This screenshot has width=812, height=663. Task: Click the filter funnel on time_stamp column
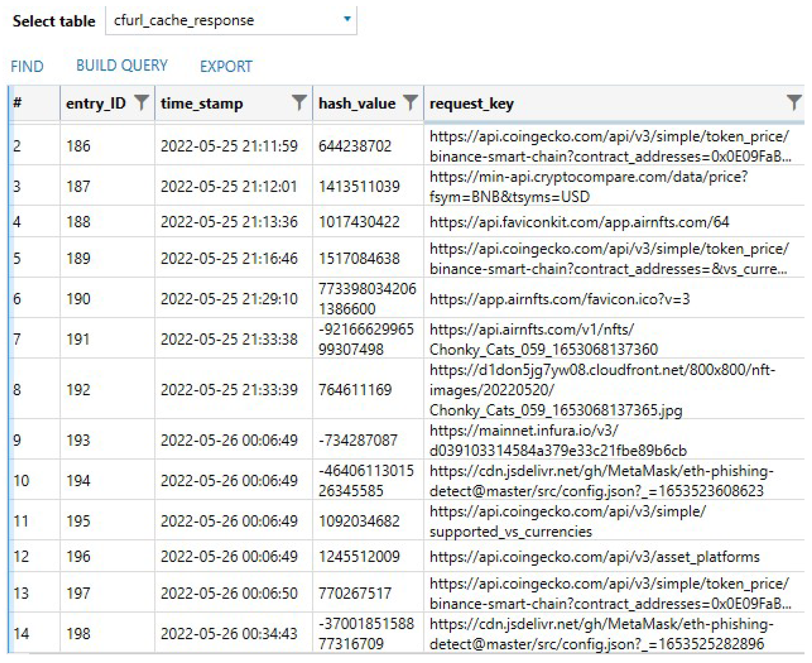(x=300, y=102)
